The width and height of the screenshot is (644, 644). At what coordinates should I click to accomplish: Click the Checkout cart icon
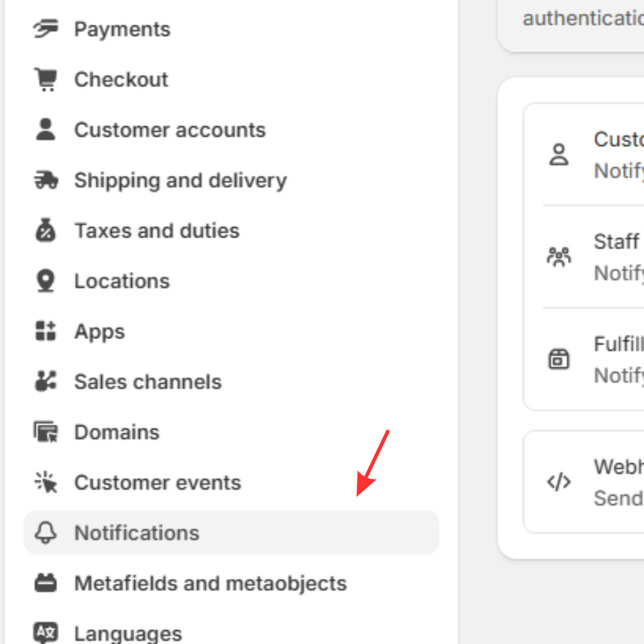pyautogui.click(x=45, y=79)
